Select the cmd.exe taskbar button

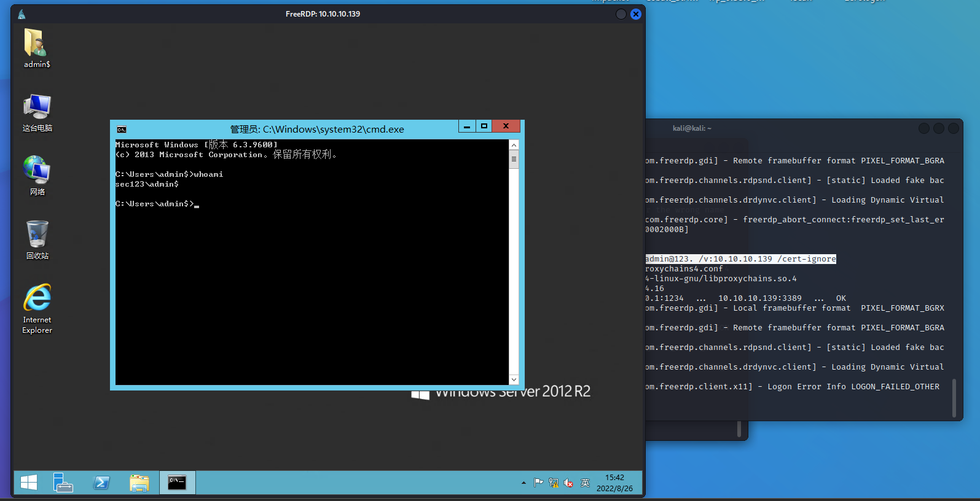[178, 483]
